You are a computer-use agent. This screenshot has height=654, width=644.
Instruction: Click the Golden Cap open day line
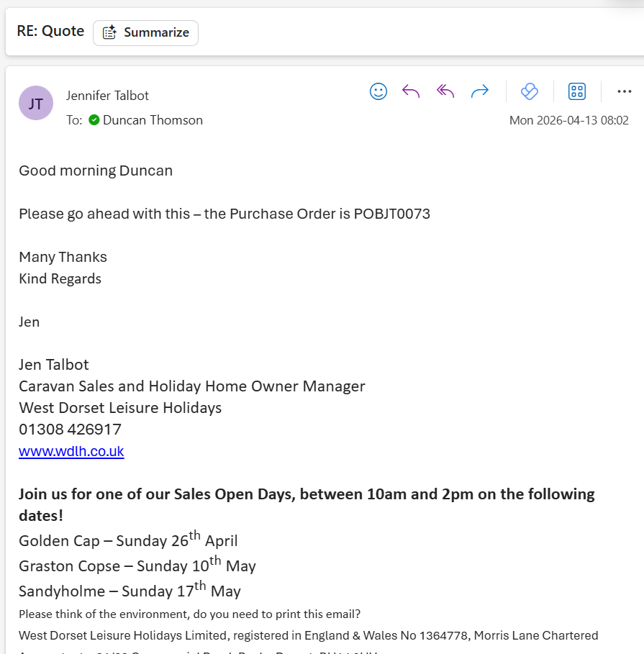pyautogui.click(x=128, y=540)
